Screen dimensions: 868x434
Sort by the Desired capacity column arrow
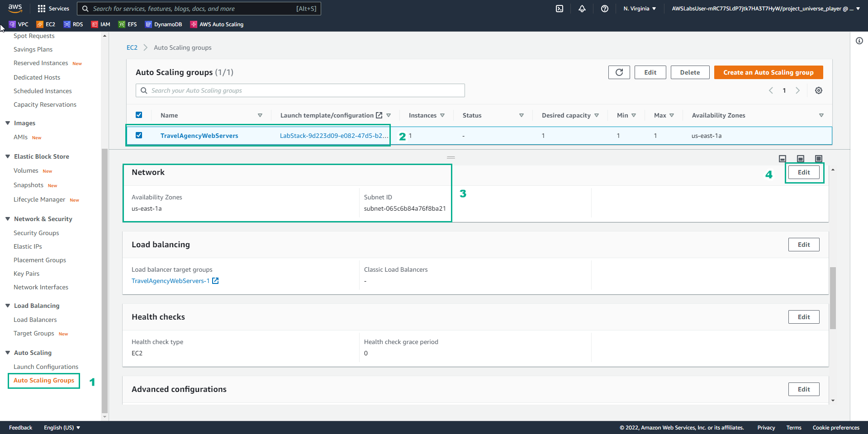(x=597, y=115)
